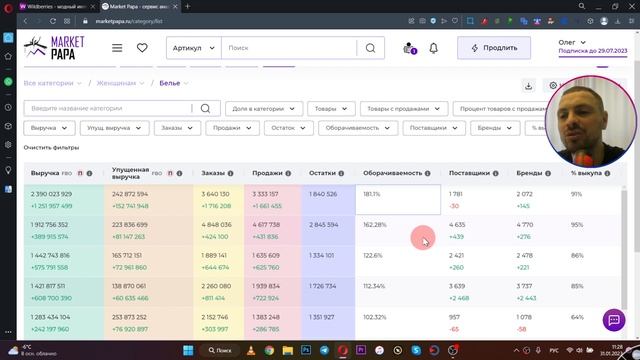Viewport: 640px width, 360px height.
Task: Click the marketpapa.ru address bar
Action: coord(129,21)
